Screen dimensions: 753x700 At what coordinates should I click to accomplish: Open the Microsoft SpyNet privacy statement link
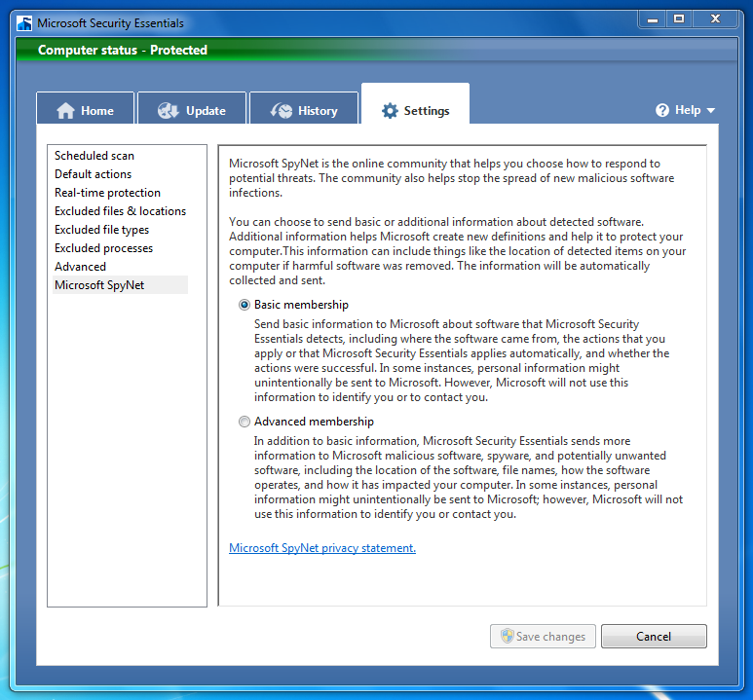[x=322, y=548]
